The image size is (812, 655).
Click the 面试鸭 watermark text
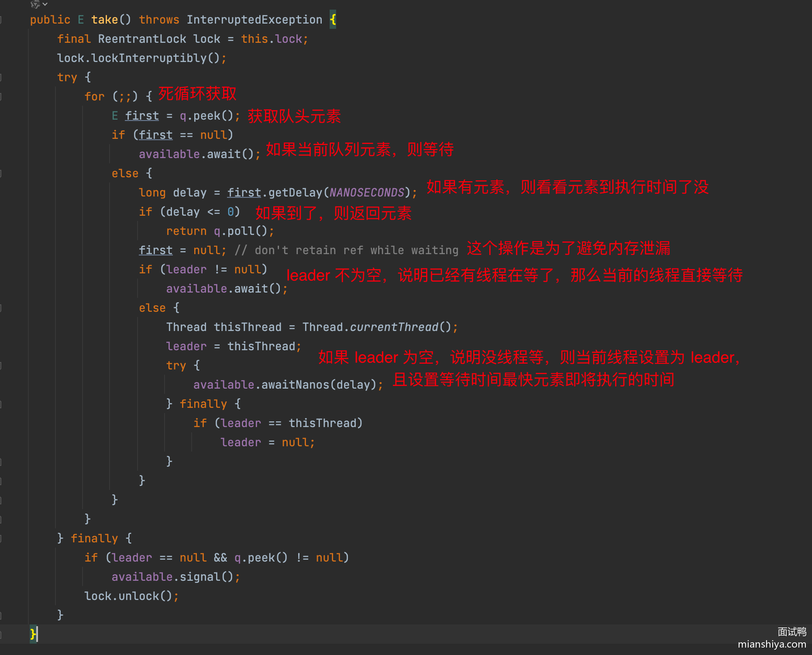791,632
